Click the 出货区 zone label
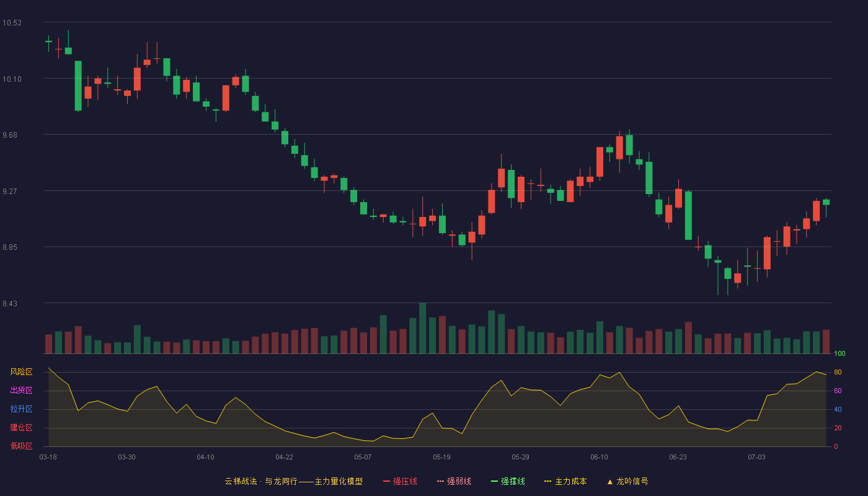The image size is (868, 496). [x=21, y=391]
